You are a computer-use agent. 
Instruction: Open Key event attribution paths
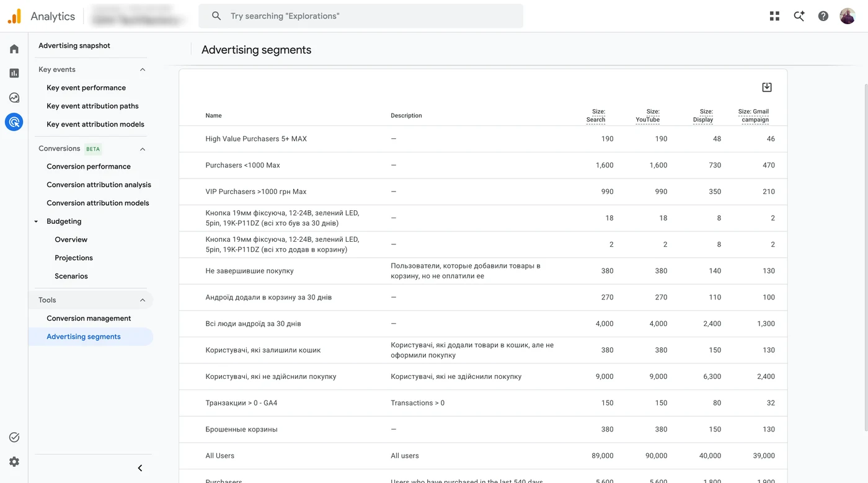pyautogui.click(x=92, y=106)
